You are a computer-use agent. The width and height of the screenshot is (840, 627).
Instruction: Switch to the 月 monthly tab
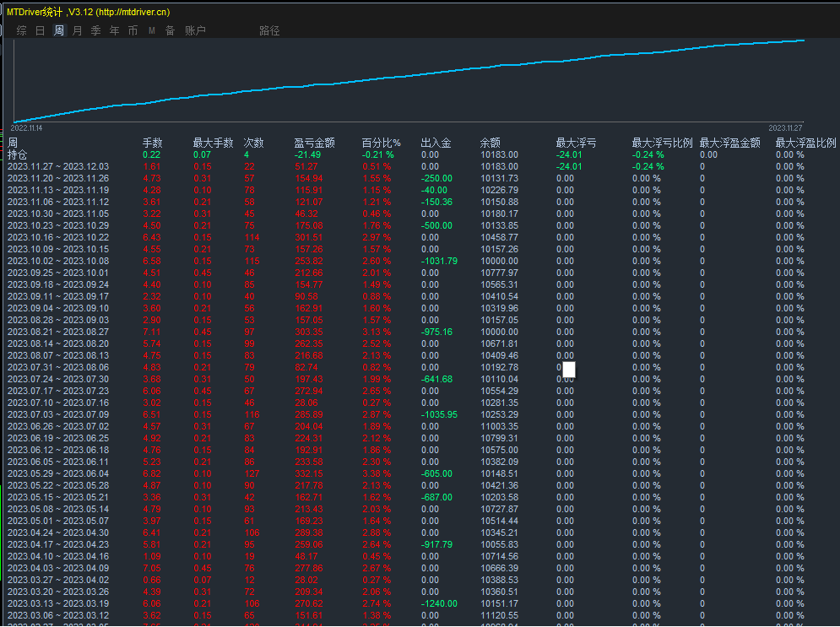click(x=78, y=31)
